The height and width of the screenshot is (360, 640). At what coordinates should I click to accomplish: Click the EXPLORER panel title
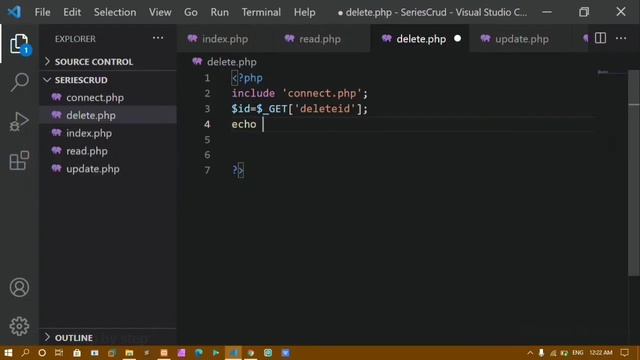tap(75, 39)
